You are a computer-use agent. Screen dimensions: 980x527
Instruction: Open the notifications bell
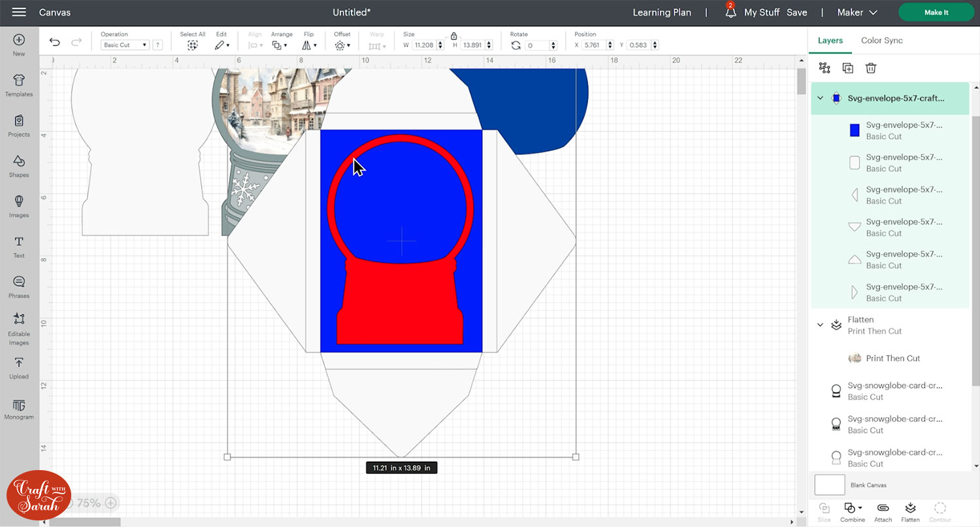pyautogui.click(x=730, y=12)
